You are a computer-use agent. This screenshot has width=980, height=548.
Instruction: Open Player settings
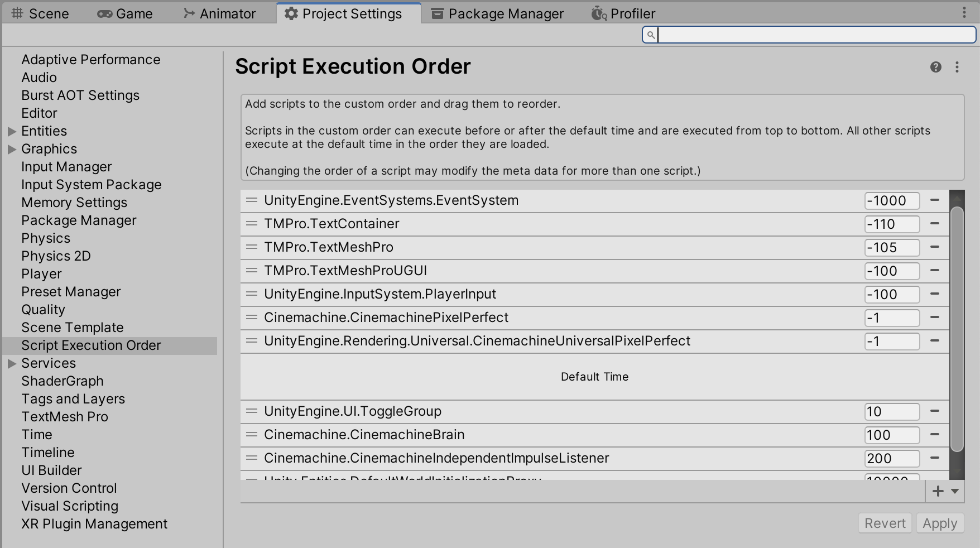[41, 274]
